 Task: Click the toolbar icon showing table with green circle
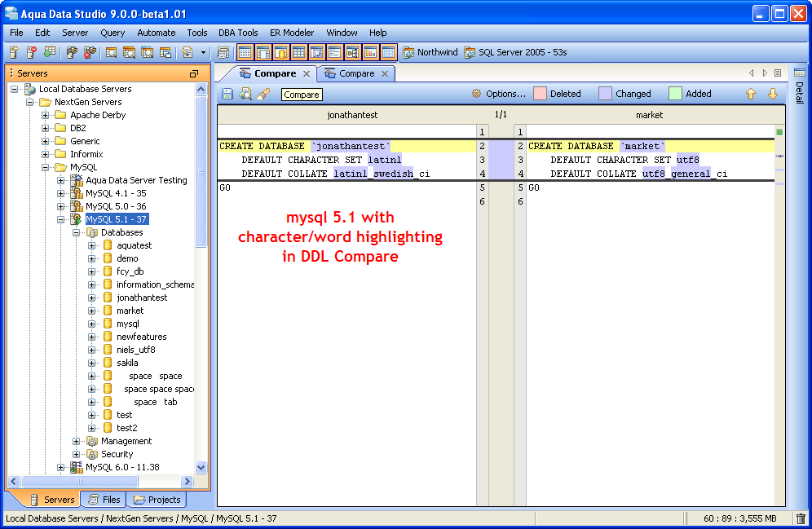coord(49,52)
